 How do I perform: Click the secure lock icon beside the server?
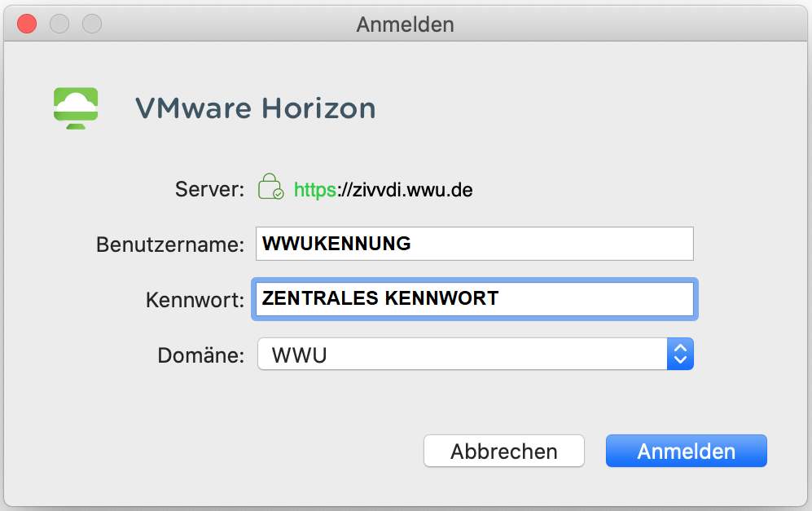(270, 187)
